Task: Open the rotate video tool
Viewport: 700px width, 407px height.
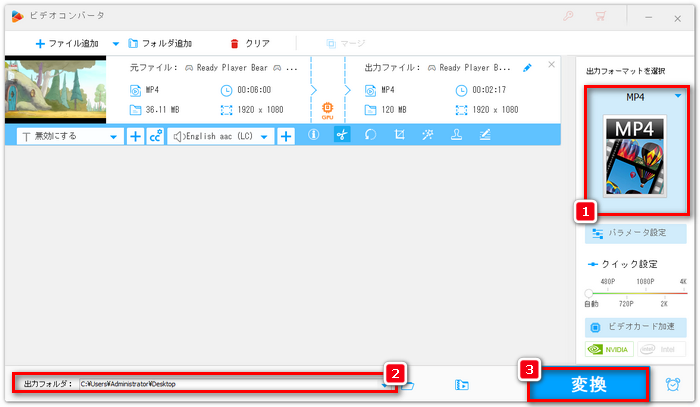Action: click(x=370, y=136)
